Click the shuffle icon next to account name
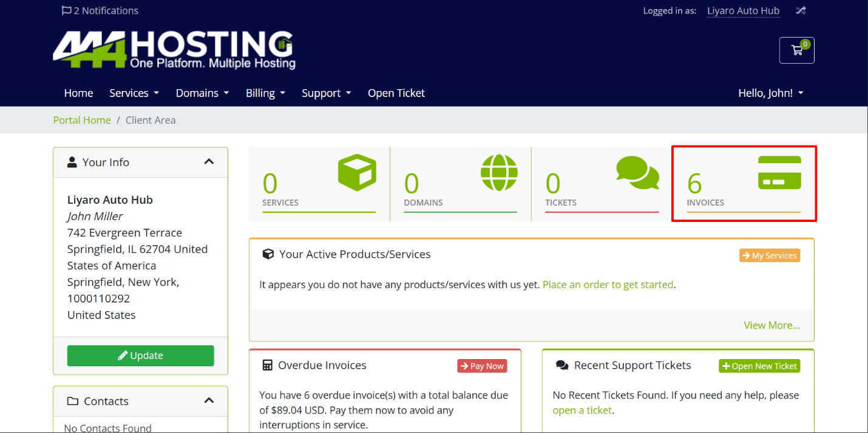The width and height of the screenshot is (868, 433). click(x=801, y=10)
